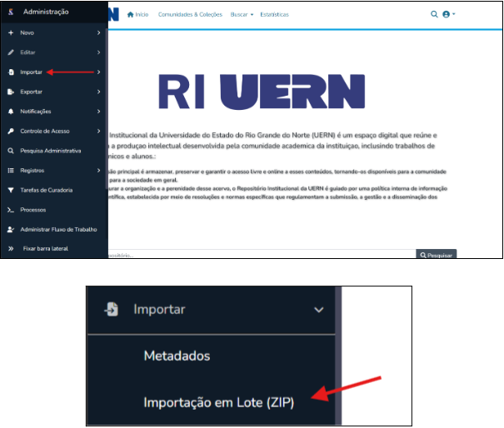
Task: Click the sidebar vertical scrollbar
Action: pos(107,109)
